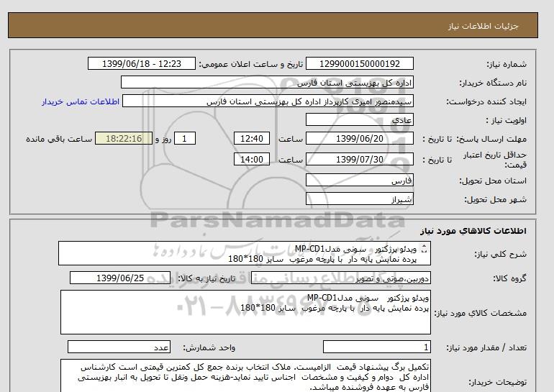The image size is (554, 392).
Task: Select the announcement date field 1399/06/18 - 12:23
Action: coord(141,63)
